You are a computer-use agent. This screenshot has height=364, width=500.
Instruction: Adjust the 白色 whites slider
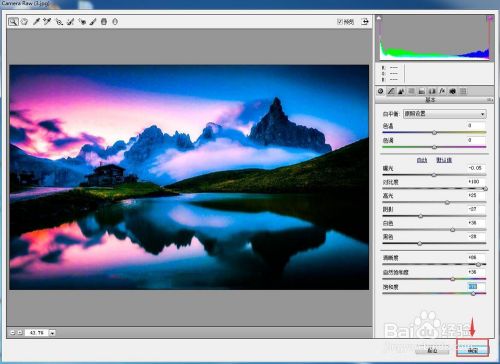(x=453, y=230)
